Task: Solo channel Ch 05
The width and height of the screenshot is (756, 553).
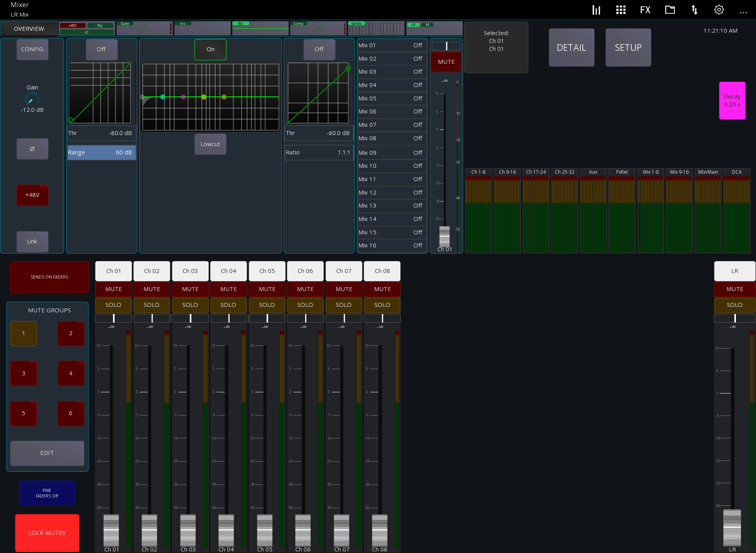Action: (267, 305)
